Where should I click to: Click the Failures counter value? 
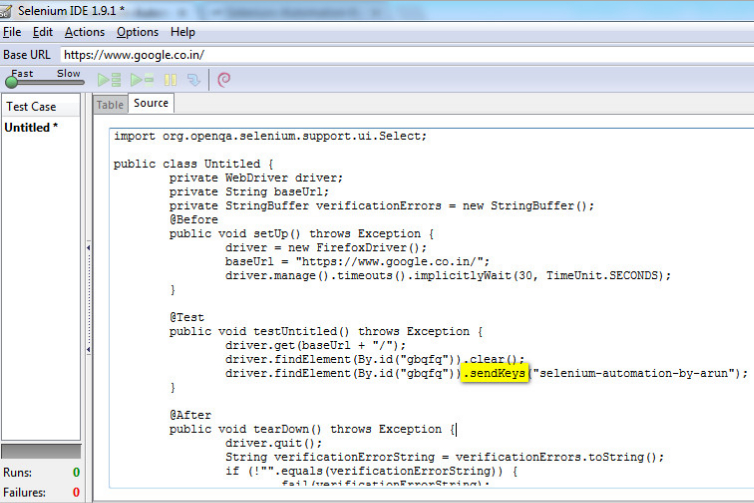click(x=76, y=492)
